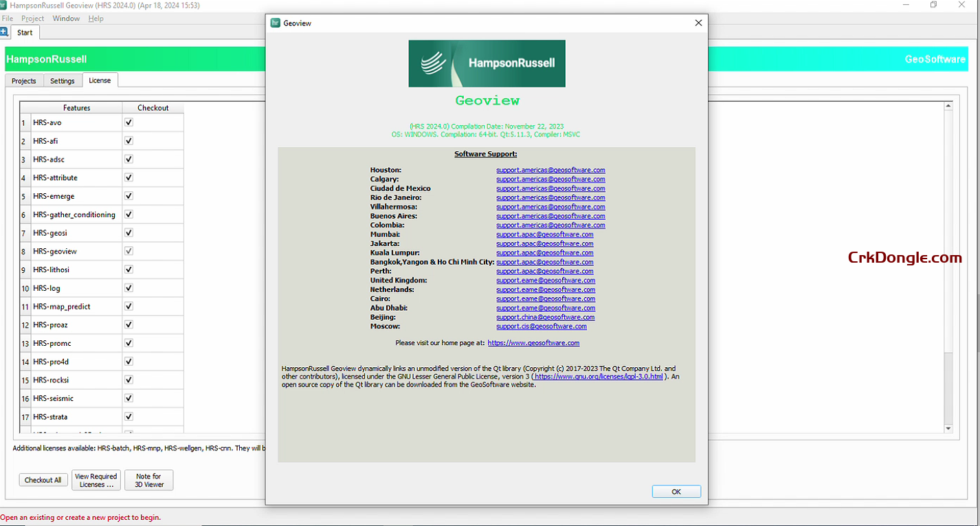
Task: Open the Houston support email link
Action: pyautogui.click(x=550, y=170)
